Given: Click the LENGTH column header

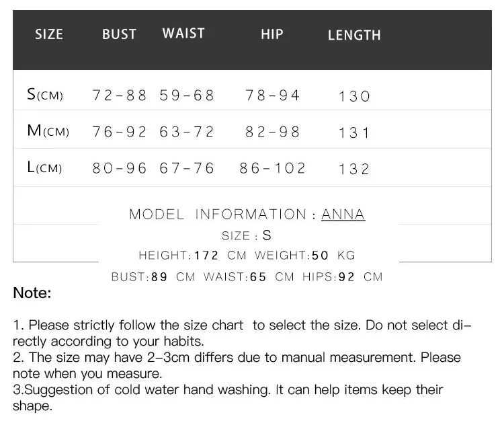Looking at the screenshot, I should point(354,35).
